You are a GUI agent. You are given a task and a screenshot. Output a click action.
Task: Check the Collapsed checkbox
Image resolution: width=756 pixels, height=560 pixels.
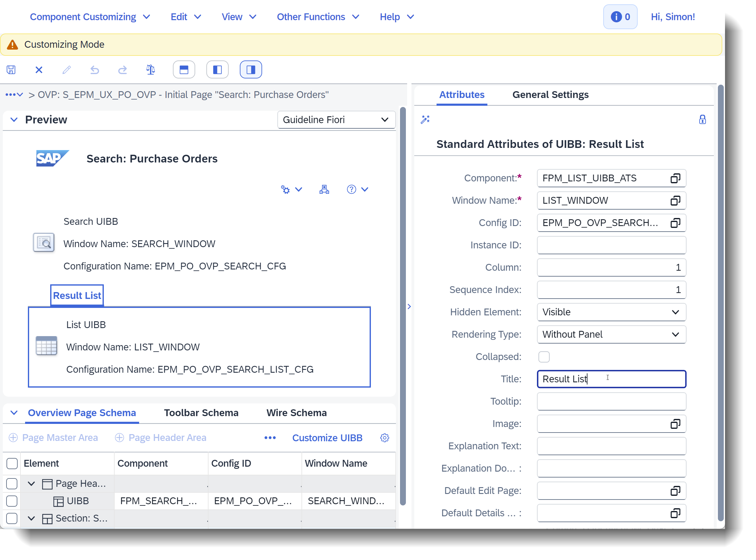pos(544,357)
